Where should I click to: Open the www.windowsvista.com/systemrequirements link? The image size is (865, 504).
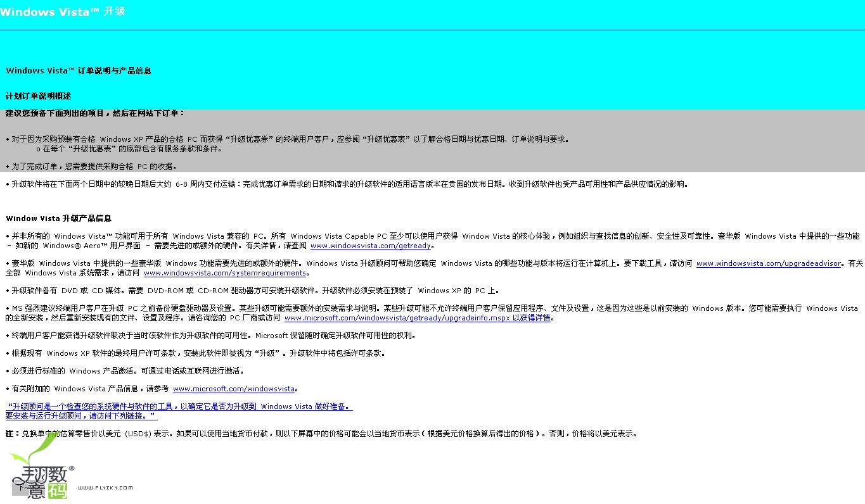pos(225,273)
